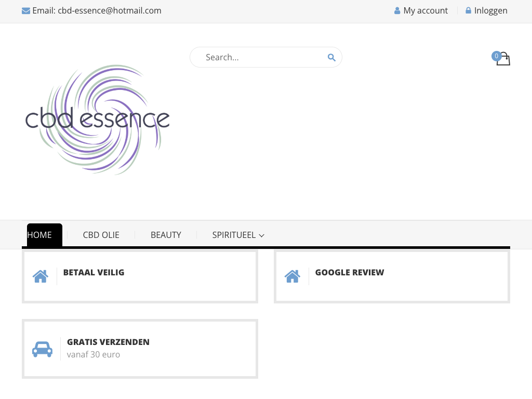Click the user account icon
Screen dimensions: 532x399
[x=397, y=11]
